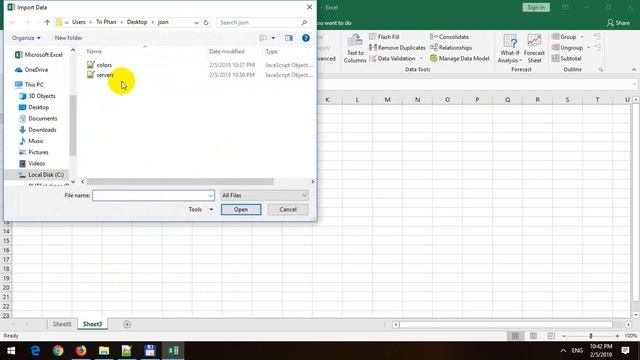Sort files by Name column
Image resolution: width=640 pixels, height=360 pixels.
(94, 51)
